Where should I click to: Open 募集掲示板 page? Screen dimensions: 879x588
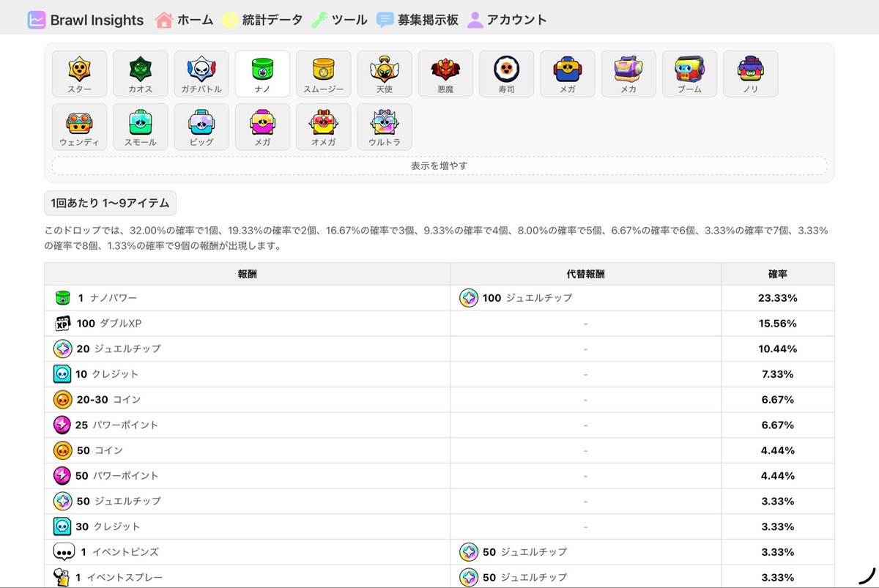click(x=418, y=20)
